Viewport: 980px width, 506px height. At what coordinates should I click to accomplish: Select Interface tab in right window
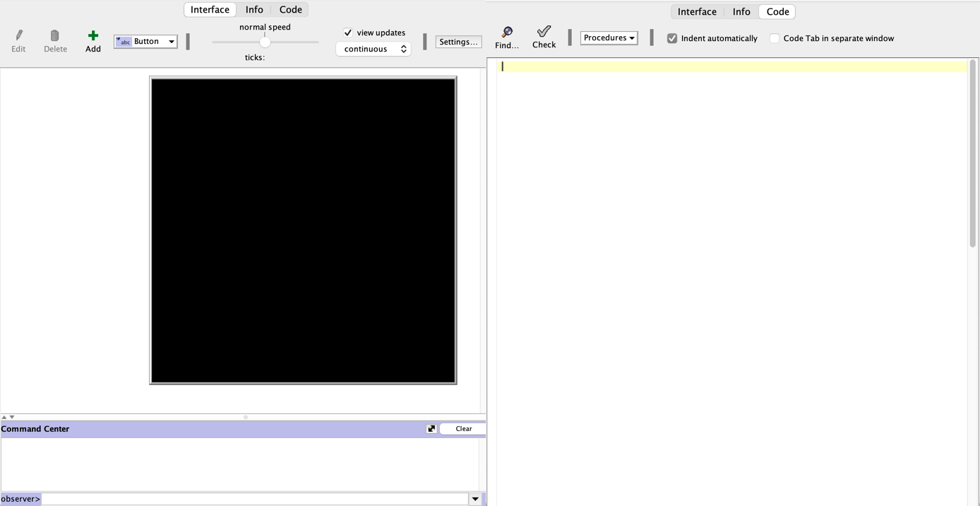pos(697,12)
